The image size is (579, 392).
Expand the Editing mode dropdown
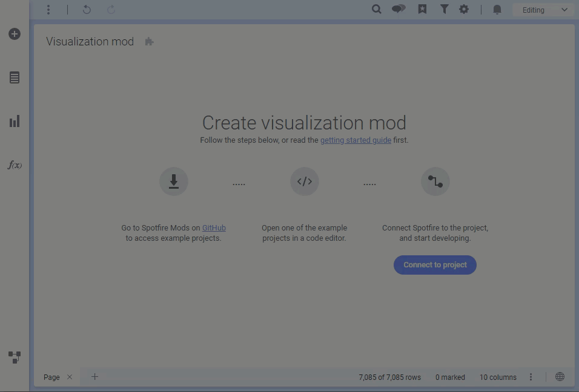544,10
